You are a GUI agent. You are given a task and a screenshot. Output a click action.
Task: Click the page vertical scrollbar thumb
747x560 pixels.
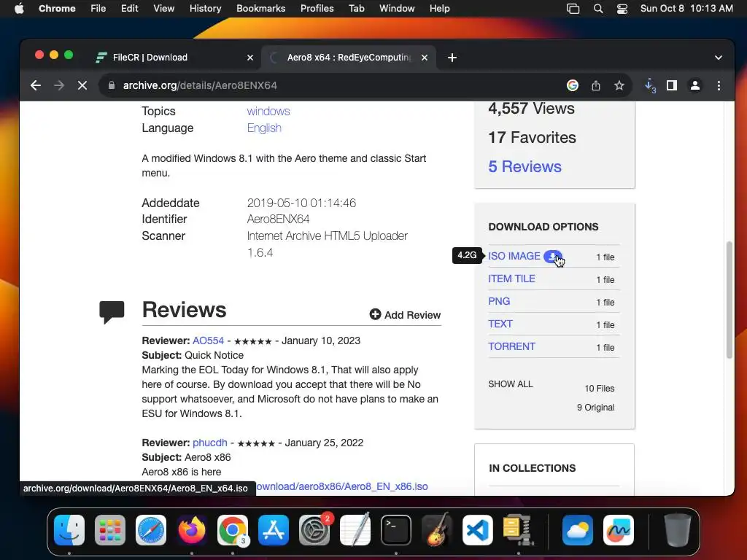(729, 300)
